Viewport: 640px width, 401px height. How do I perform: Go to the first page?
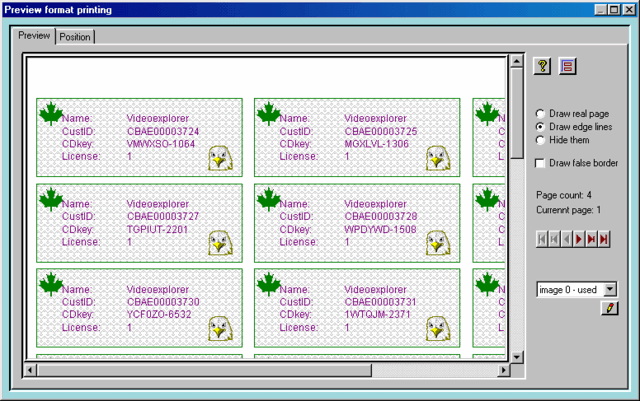click(x=542, y=239)
